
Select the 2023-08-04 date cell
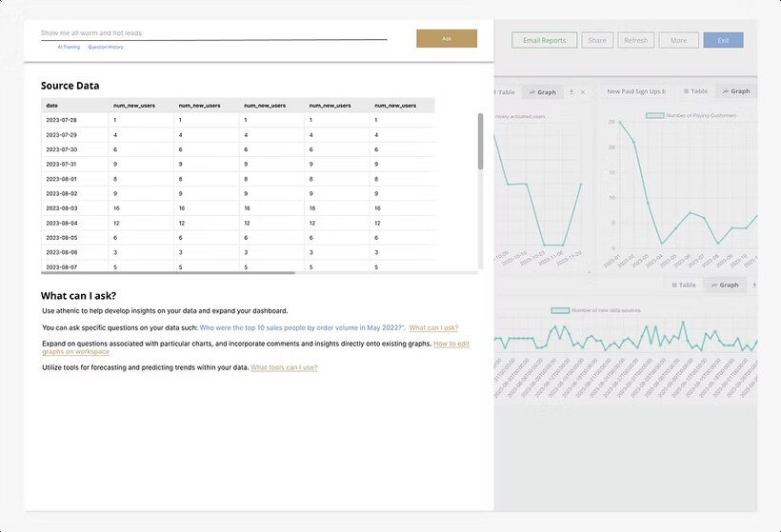coord(74,223)
